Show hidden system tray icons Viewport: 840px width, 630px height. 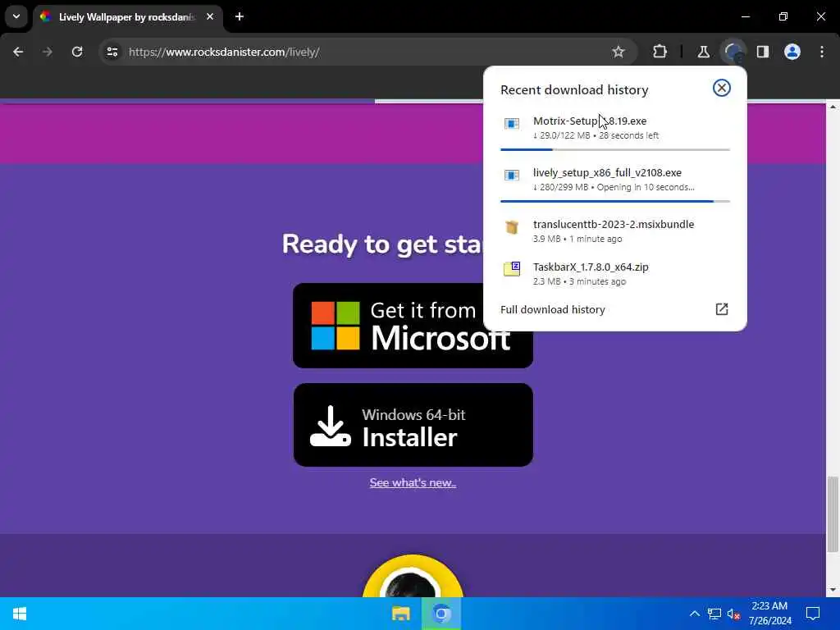pos(694,614)
